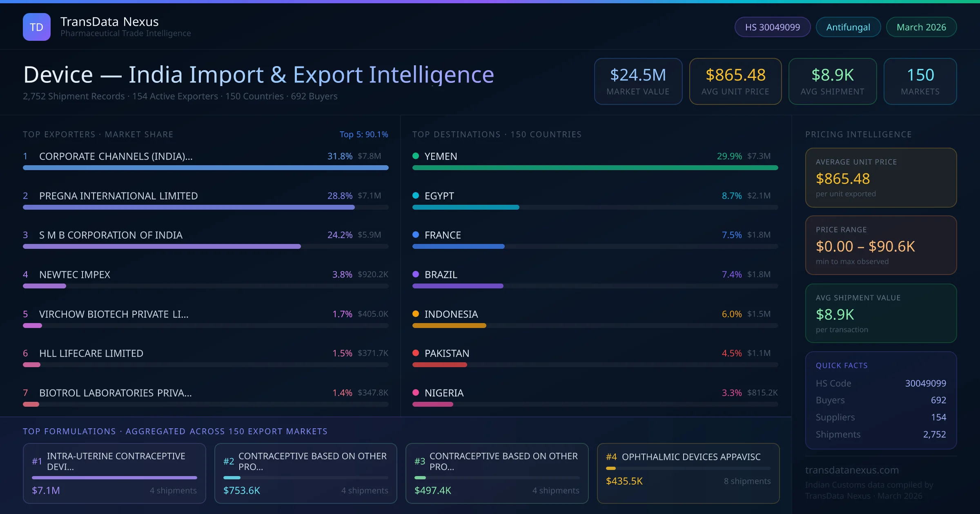Open the March 2026 period selector
Image resolution: width=980 pixels, height=514 pixels.
click(921, 27)
